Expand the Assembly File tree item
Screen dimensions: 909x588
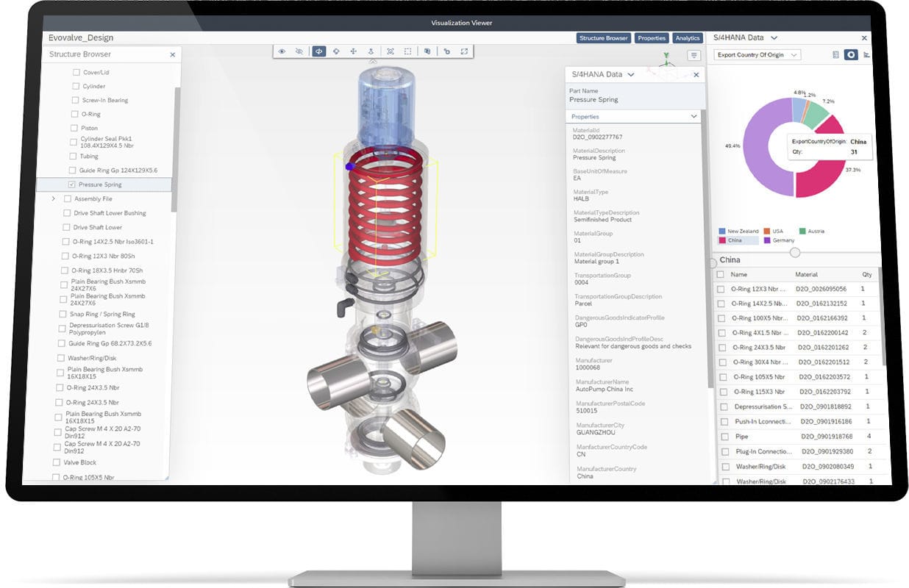(x=52, y=198)
